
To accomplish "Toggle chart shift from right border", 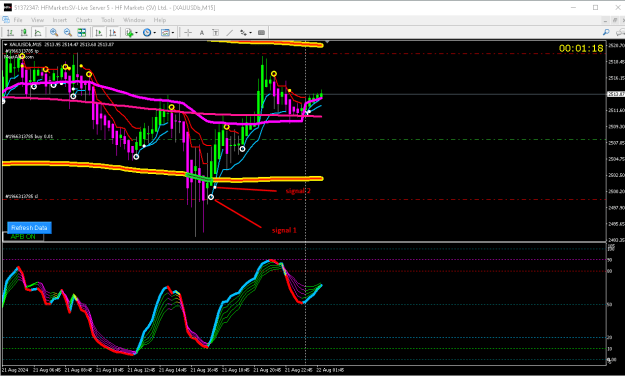I will (x=113, y=33).
